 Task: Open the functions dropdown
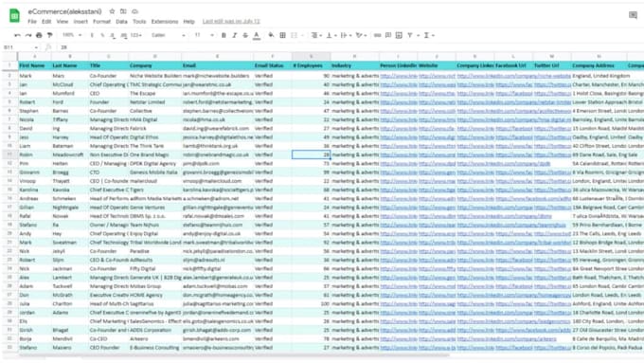coord(429,35)
